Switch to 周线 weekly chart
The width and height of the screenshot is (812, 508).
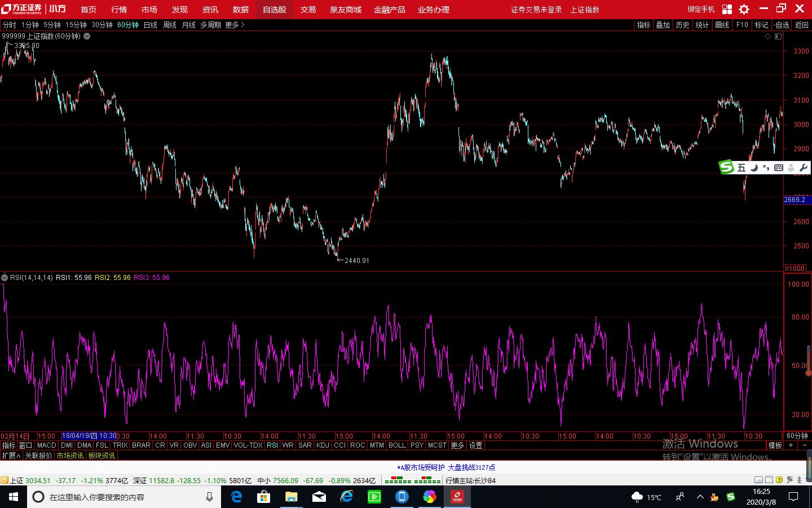pyautogui.click(x=170, y=25)
